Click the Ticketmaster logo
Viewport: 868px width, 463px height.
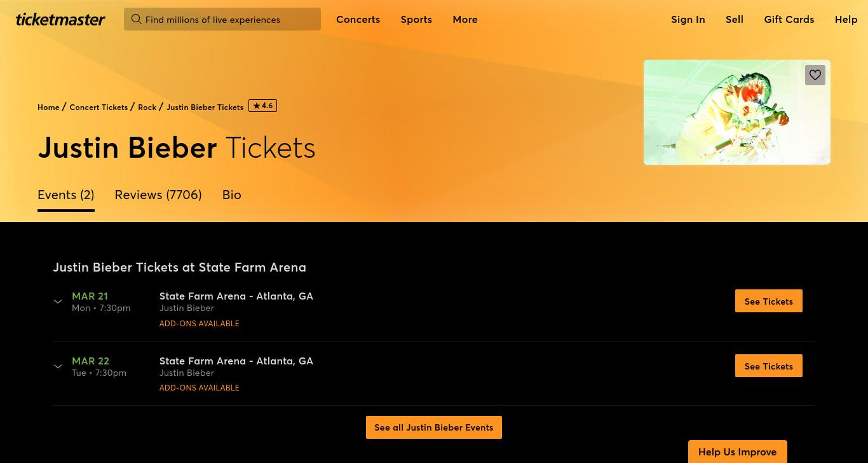(x=60, y=19)
